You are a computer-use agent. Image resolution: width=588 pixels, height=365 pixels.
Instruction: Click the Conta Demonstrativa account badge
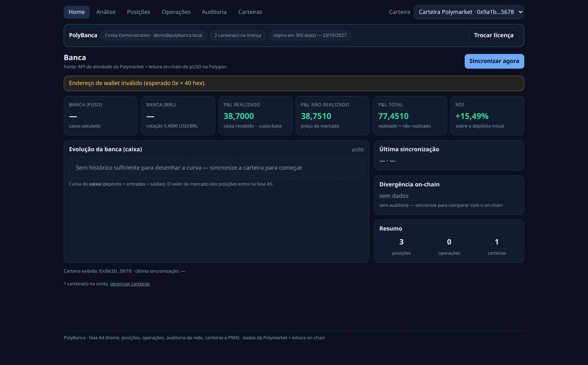pos(153,36)
